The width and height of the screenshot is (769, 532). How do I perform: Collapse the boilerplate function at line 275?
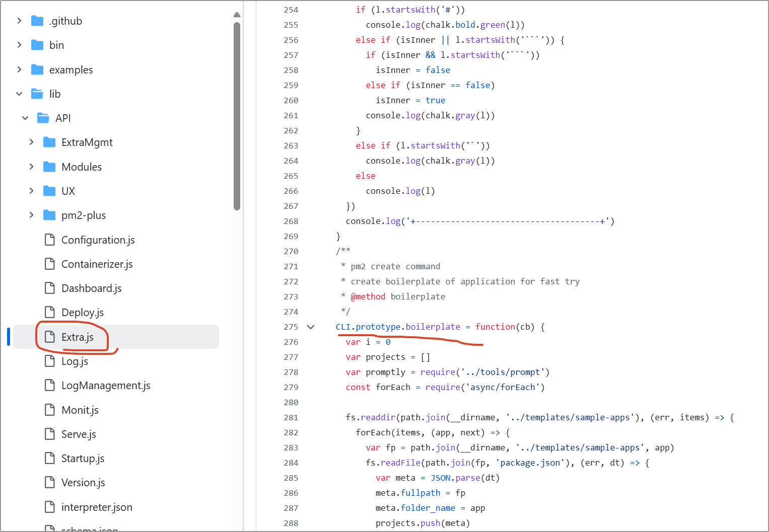(311, 327)
